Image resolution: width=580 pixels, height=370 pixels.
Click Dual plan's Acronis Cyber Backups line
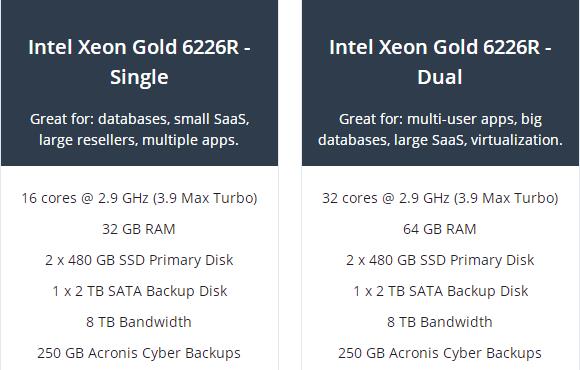[440, 353]
